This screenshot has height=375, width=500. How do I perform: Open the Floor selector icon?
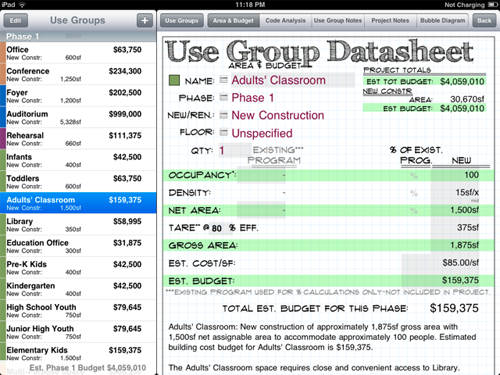coord(224,132)
